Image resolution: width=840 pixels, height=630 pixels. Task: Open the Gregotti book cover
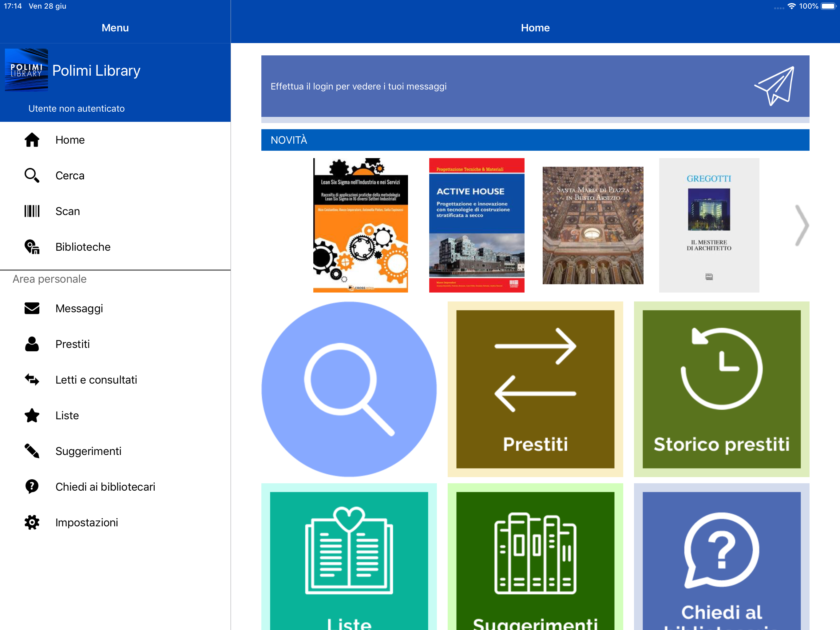pyautogui.click(x=709, y=225)
